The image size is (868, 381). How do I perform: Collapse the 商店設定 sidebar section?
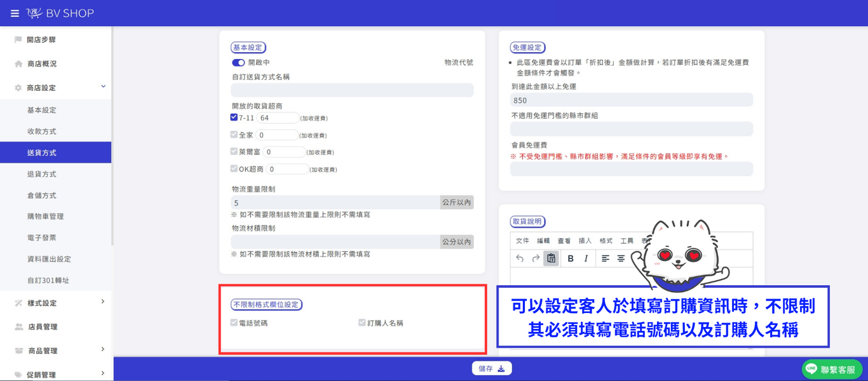pyautogui.click(x=103, y=87)
